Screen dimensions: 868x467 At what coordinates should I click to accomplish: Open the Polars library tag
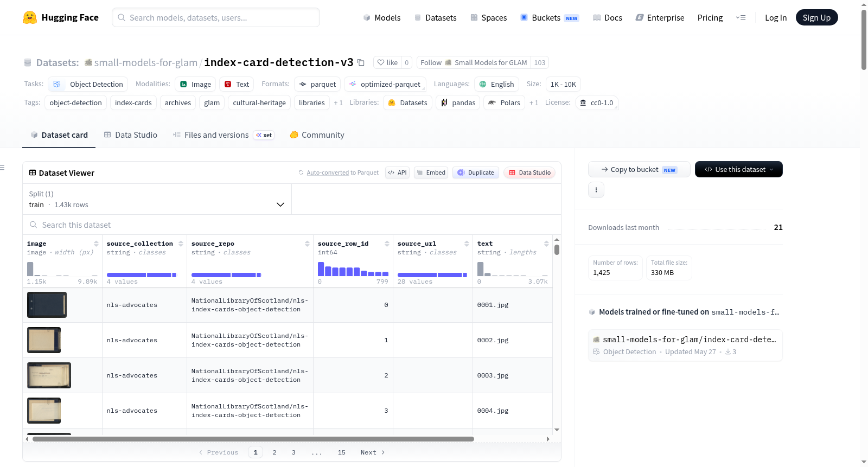(504, 103)
